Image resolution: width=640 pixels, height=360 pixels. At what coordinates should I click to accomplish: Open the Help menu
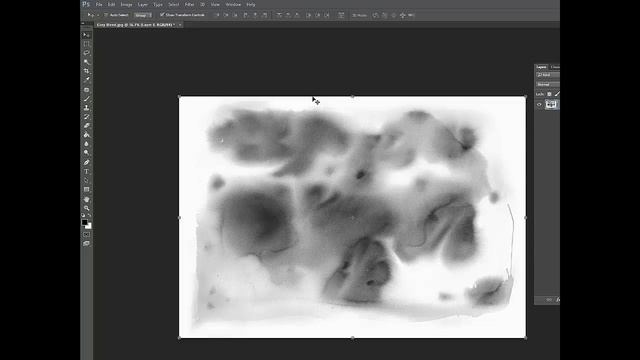[x=251, y=4]
